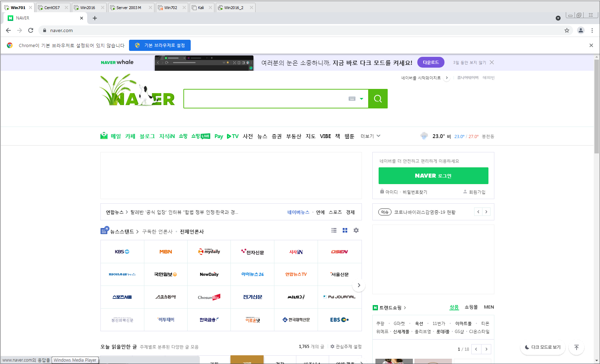Dismiss the Chrome default-browser infobar
The width and height of the screenshot is (600, 364).
(x=591, y=45)
